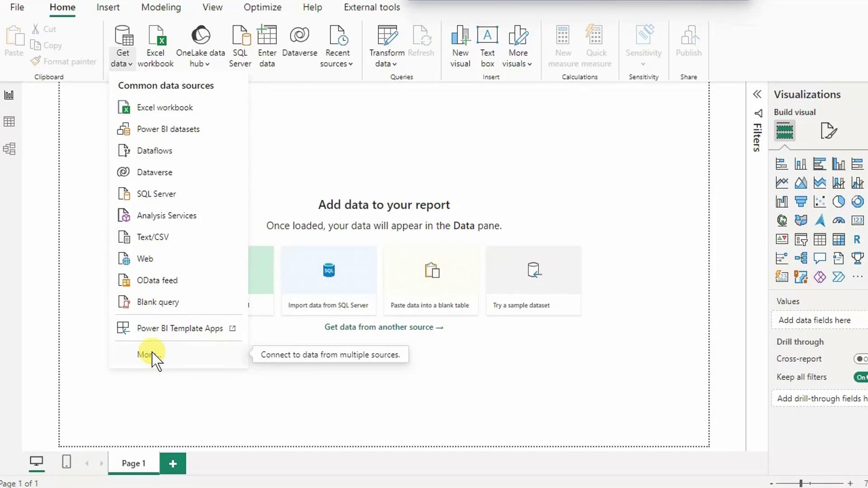Viewport: 868px width, 488px height.
Task: Toggle the Cross-report switch
Action: (860, 359)
